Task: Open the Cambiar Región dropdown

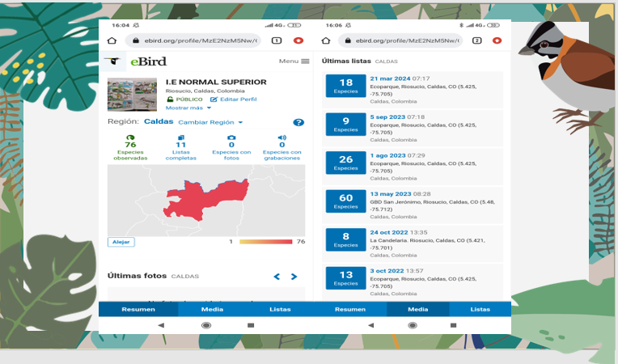Action: click(x=210, y=122)
